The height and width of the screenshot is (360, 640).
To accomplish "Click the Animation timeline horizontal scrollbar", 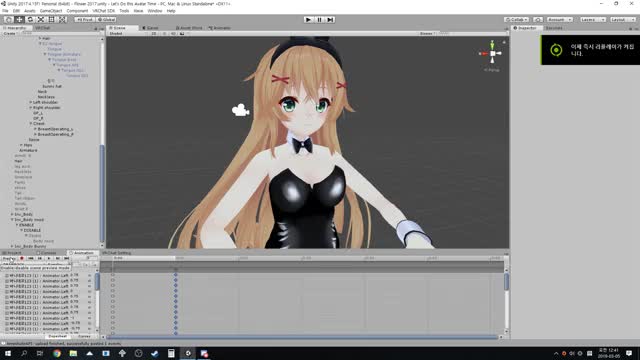I will tap(302, 337).
